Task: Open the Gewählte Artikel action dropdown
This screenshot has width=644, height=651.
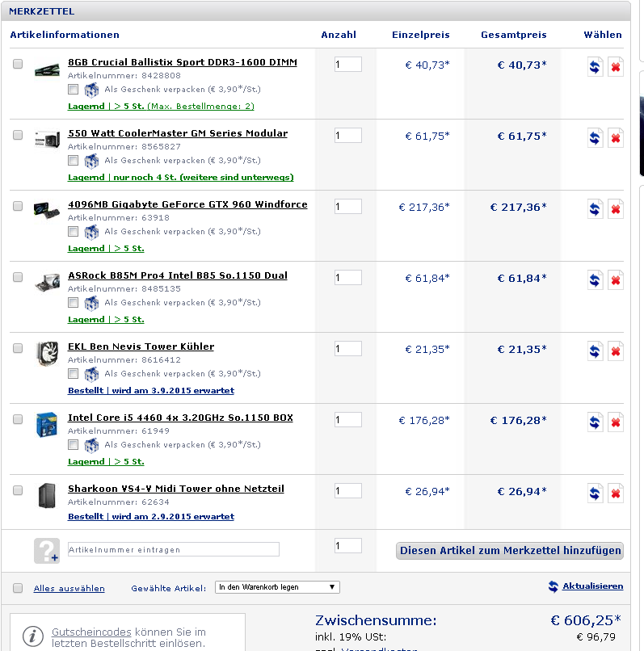Action: coord(277,587)
